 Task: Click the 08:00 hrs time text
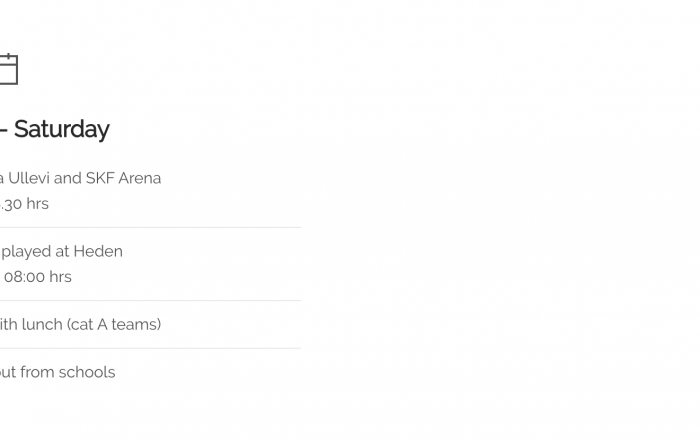(x=38, y=277)
